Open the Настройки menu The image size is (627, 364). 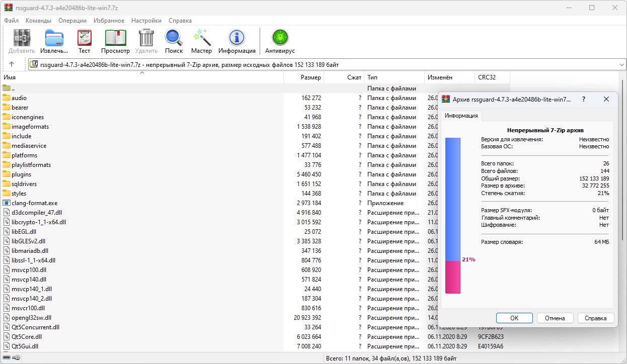[146, 21]
